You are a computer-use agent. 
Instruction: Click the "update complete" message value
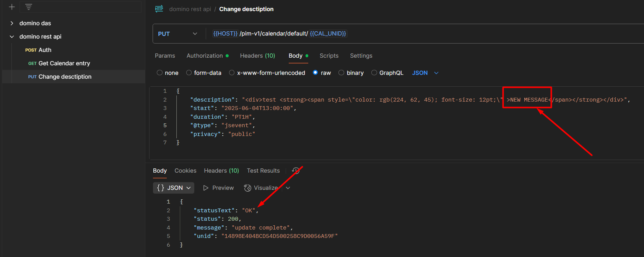(261, 228)
